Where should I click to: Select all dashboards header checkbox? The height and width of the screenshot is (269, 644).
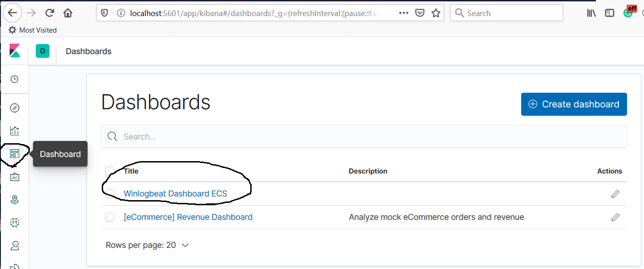(x=110, y=171)
